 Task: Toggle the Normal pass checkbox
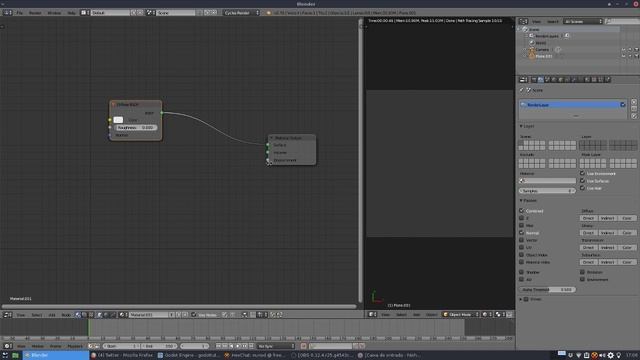pyautogui.click(x=522, y=233)
